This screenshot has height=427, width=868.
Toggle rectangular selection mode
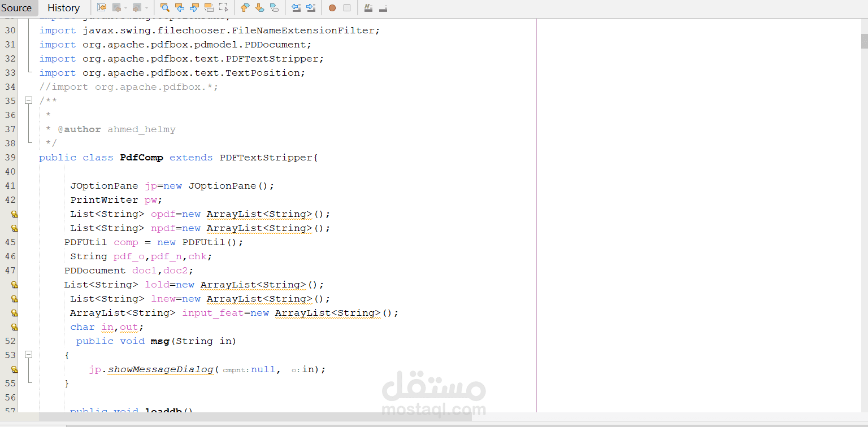[x=224, y=8]
